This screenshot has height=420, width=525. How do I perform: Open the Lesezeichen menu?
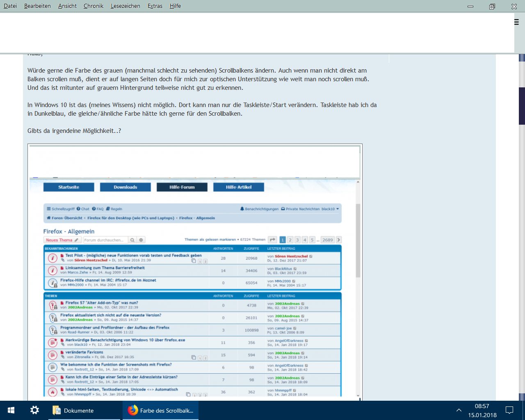click(x=125, y=6)
